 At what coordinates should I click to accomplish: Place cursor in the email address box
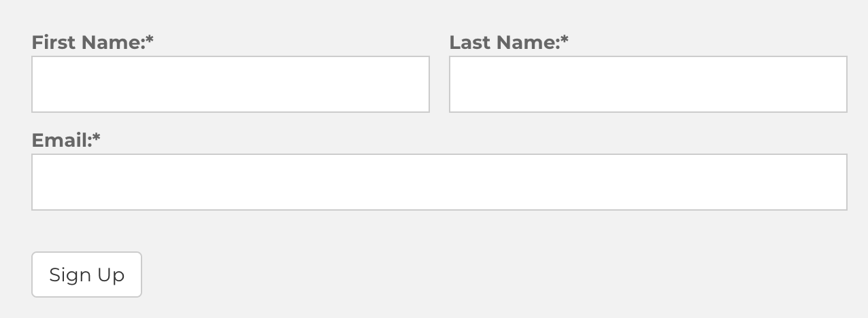pos(439,182)
